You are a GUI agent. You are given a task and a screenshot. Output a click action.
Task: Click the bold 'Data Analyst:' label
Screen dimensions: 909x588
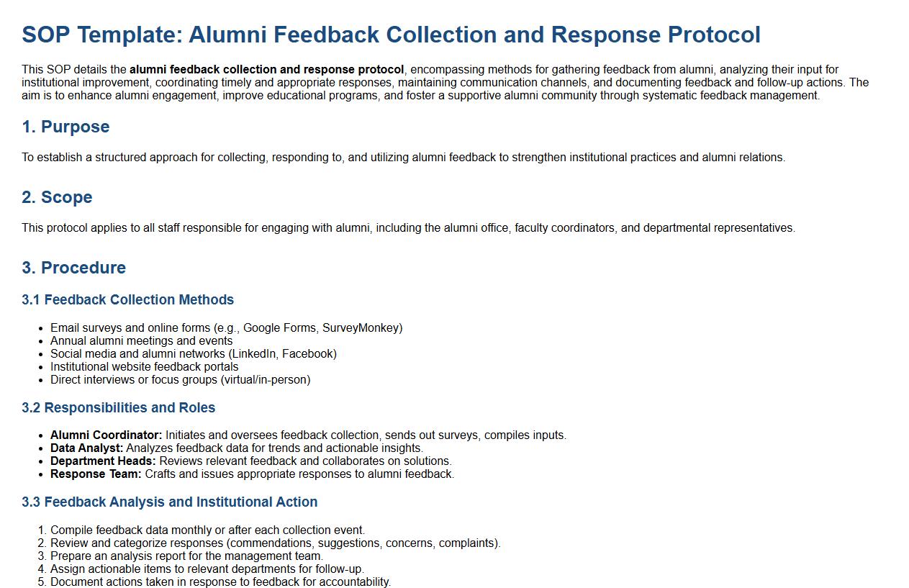coord(86,448)
